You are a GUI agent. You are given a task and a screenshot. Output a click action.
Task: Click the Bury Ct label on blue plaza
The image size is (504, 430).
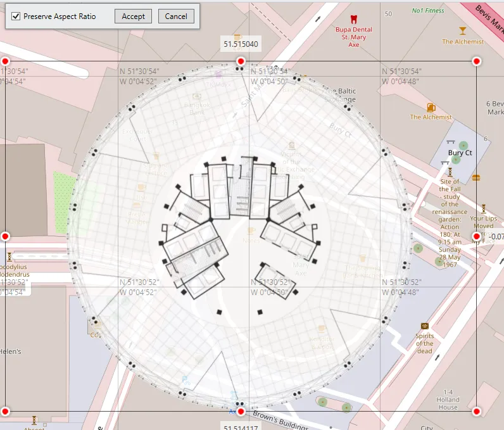(460, 153)
